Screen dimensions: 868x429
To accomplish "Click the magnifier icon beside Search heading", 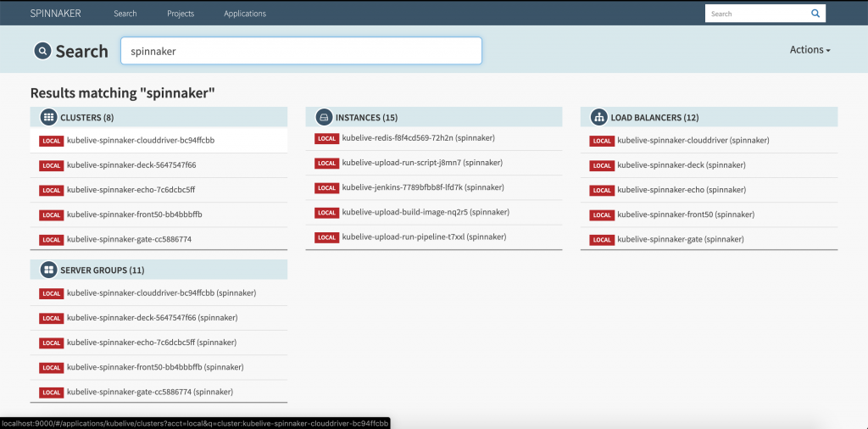I will point(42,51).
